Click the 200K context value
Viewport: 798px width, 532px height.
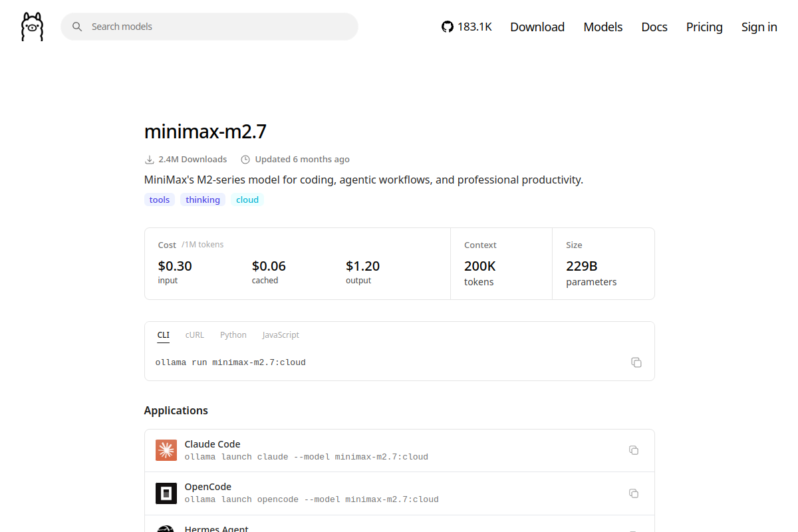click(480, 266)
